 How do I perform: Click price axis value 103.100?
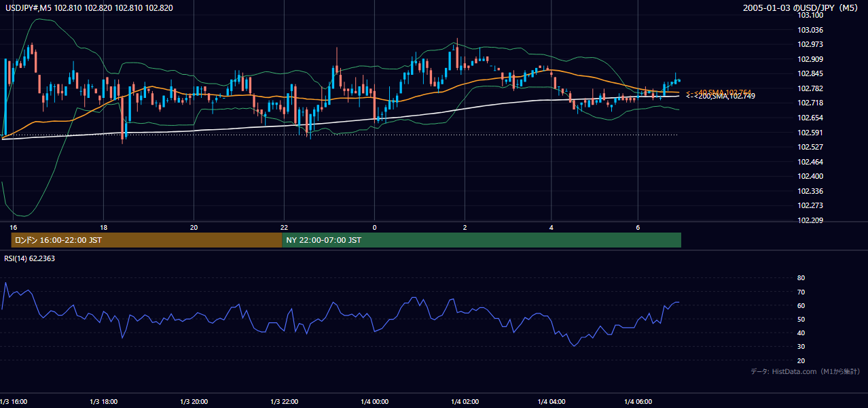pyautogui.click(x=810, y=15)
